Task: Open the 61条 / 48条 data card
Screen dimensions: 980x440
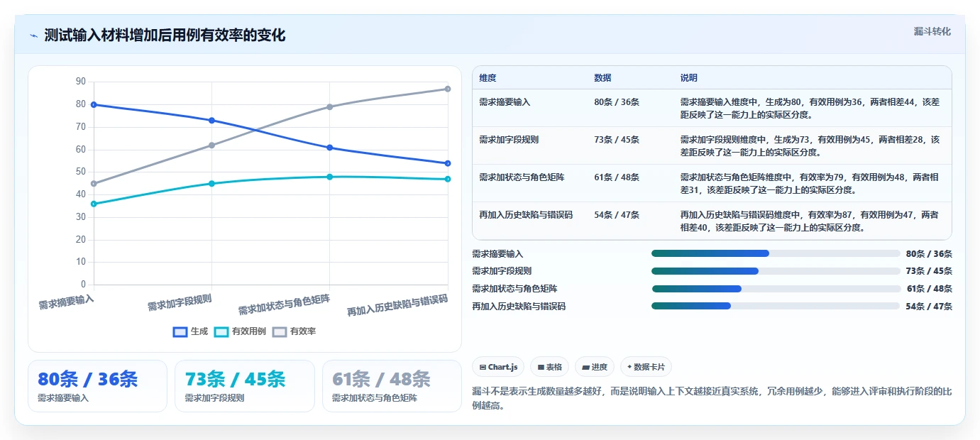Action: pyautogui.click(x=392, y=386)
